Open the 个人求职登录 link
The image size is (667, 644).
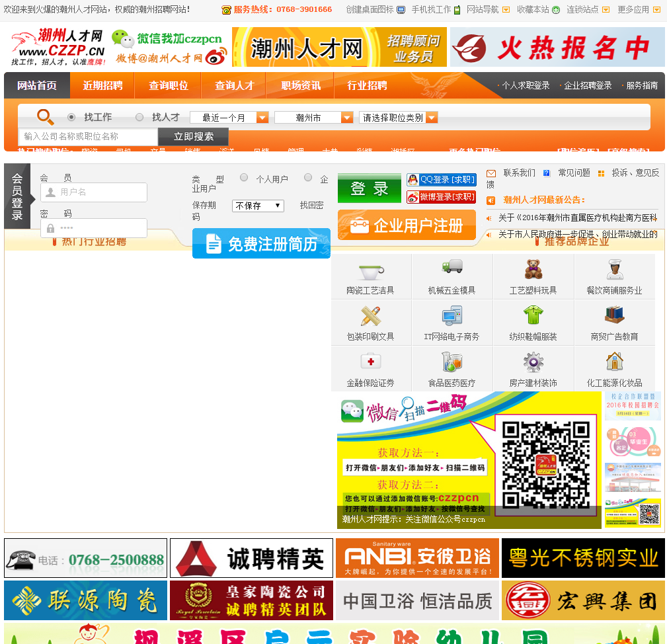coord(526,85)
